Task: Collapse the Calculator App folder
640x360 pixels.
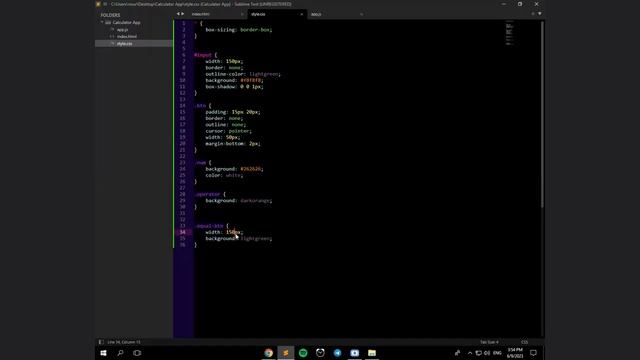Action: tap(102, 22)
